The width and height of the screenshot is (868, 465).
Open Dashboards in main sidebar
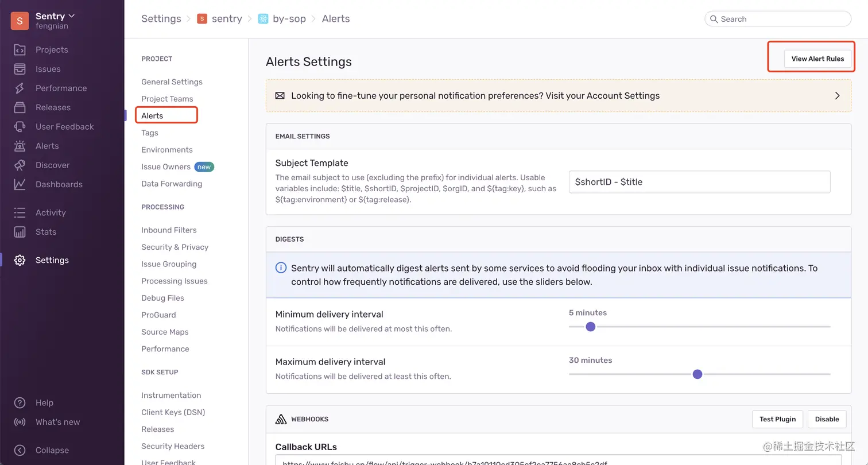(x=59, y=184)
